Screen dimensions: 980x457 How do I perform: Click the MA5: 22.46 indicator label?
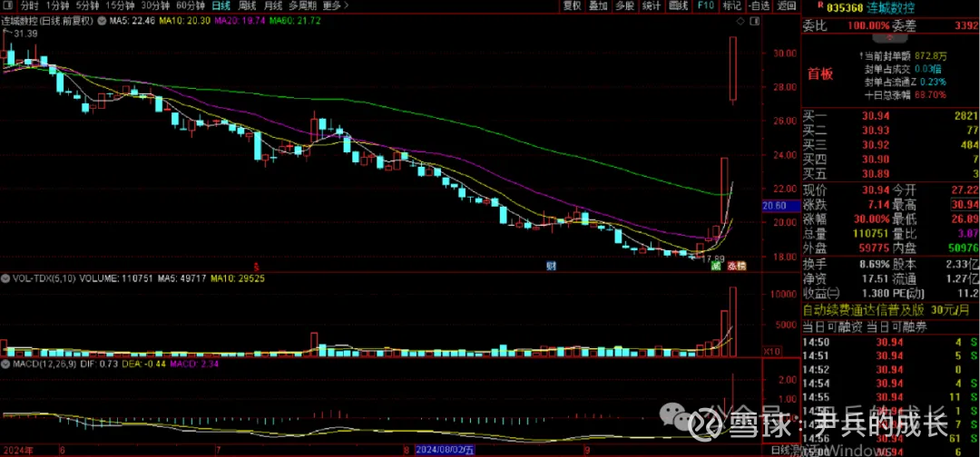point(132,21)
